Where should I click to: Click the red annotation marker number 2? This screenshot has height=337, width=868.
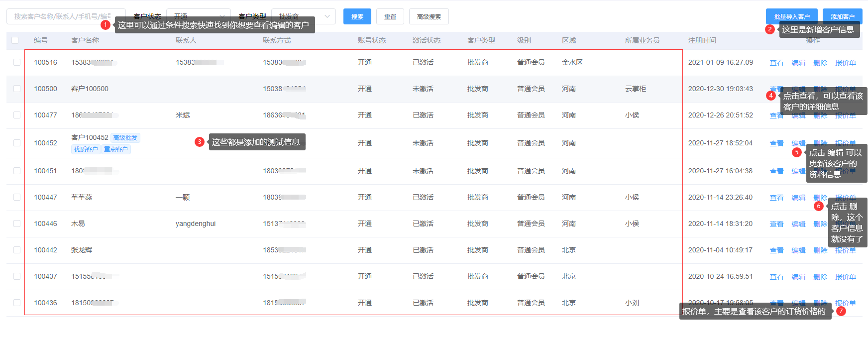(769, 29)
